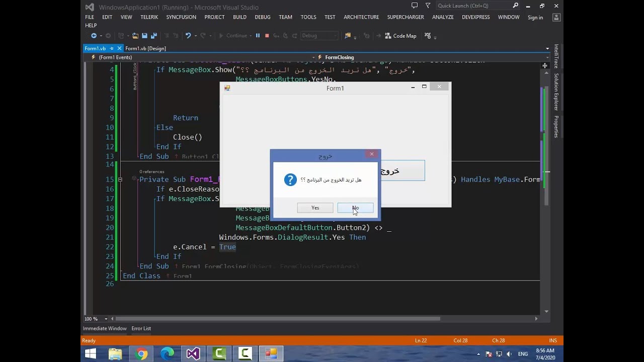This screenshot has width=644, height=362.
Task: Click the Navigate Backward arrow icon
Action: 94,36
